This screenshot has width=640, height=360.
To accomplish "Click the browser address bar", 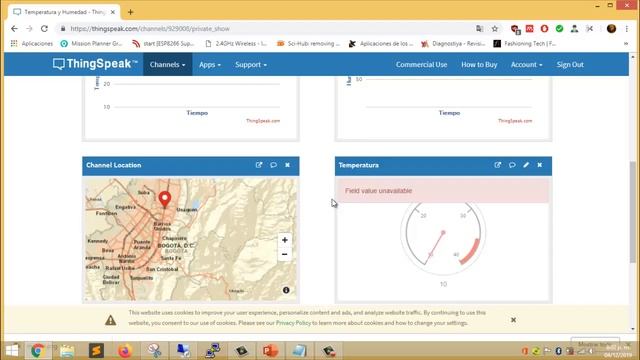I will pos(265,29).
